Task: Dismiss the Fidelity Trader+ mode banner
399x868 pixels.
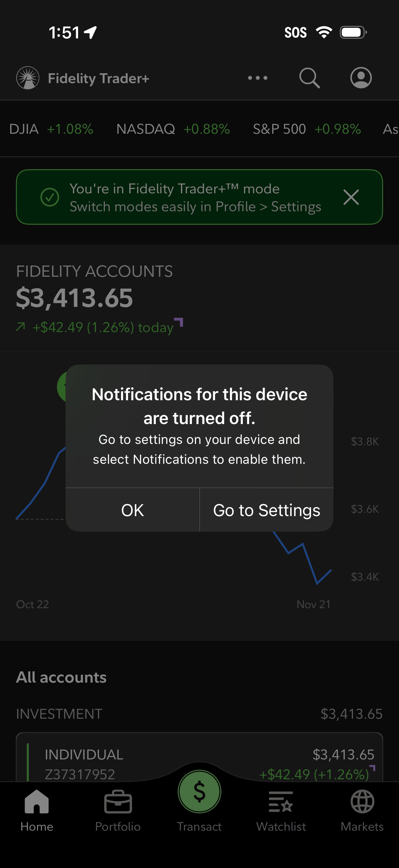Action: click(x=351, y=198)
